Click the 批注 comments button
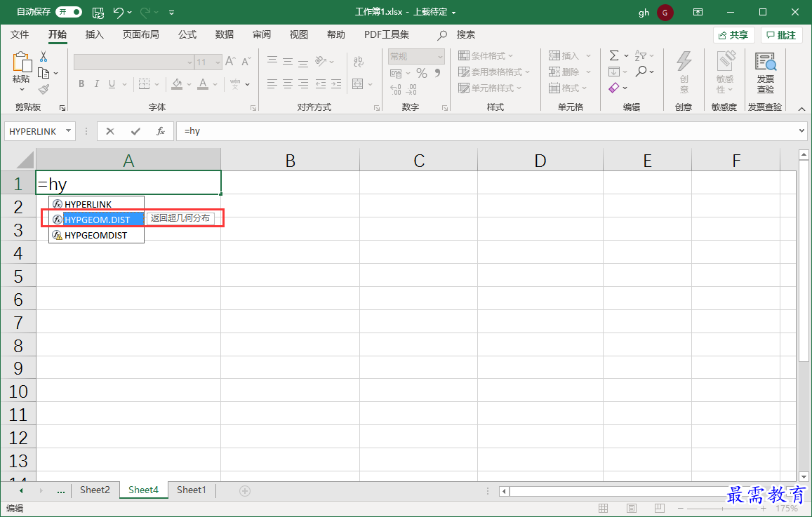This screenshot has height=517, width=812. coord(781,35)
